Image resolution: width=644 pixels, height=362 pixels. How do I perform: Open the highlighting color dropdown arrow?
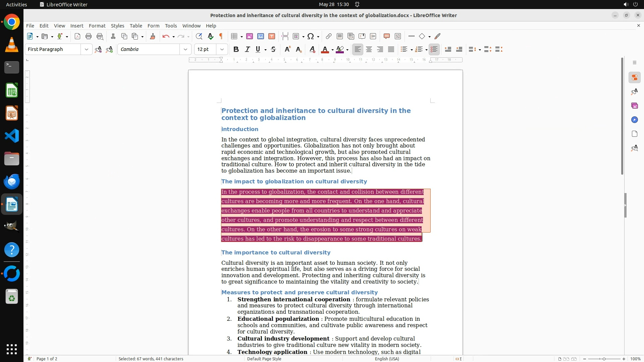tap(347, 50)
